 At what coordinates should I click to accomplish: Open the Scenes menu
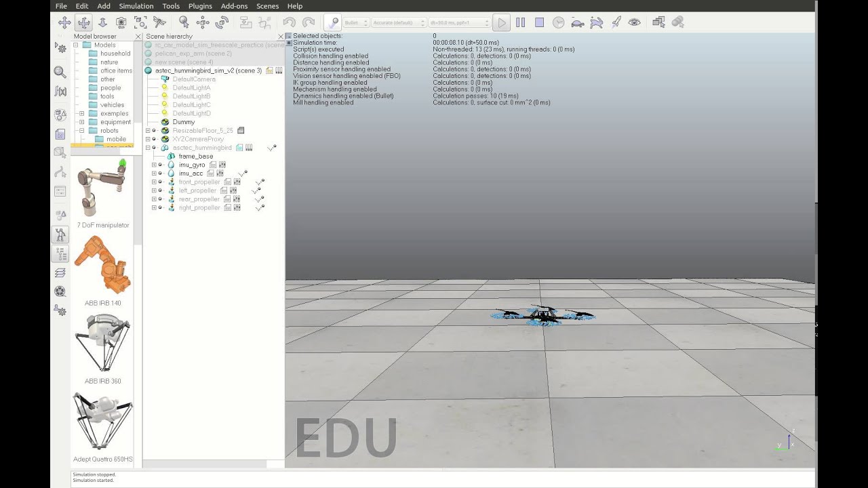267,6
